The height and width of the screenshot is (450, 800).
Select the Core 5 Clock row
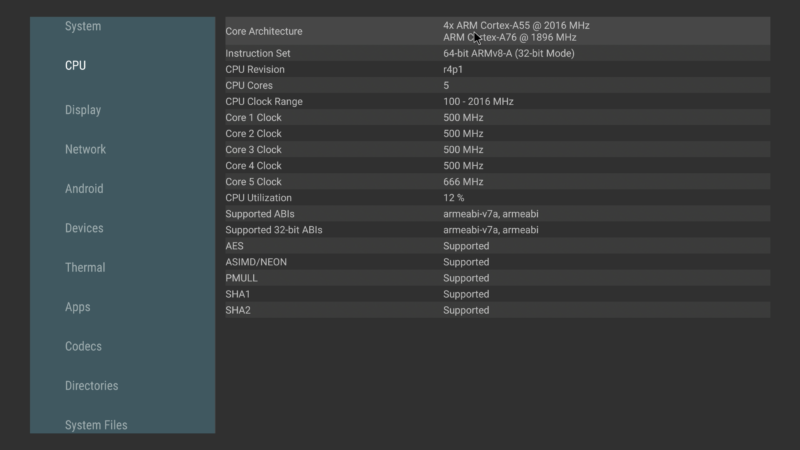tap(497, 182)
